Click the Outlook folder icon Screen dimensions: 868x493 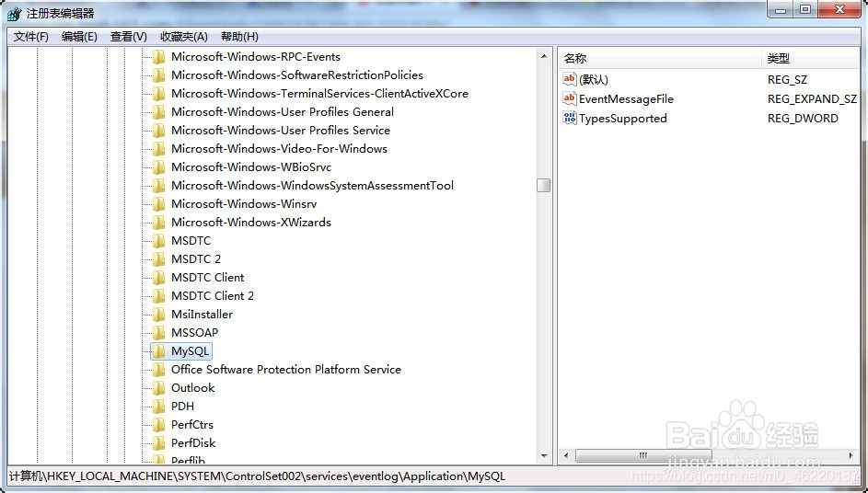coord(159,388)
